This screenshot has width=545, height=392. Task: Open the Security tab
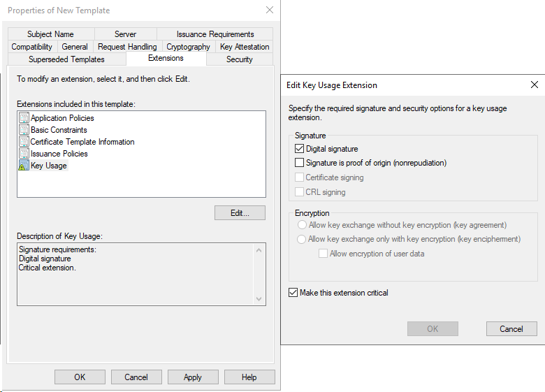pos(240,59)
